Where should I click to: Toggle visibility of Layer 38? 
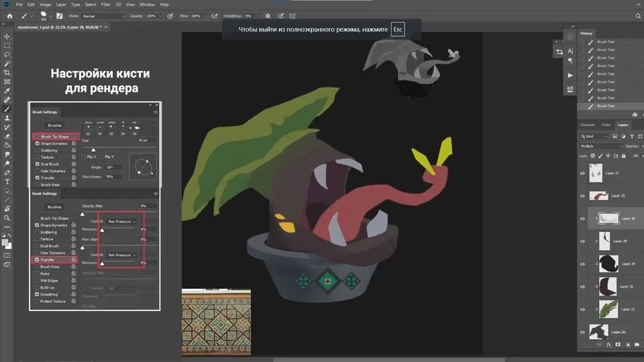[x=582, y=219]
